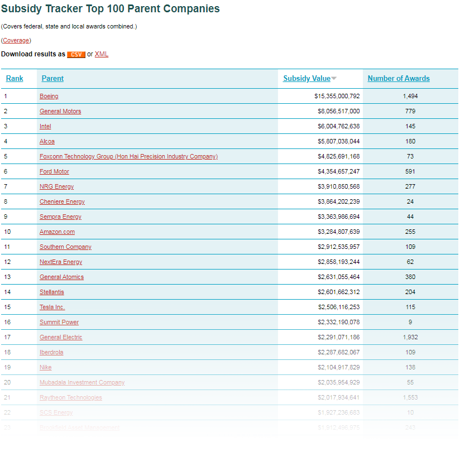This screenshot has height=476, width=460.
Task: Sort by Number of Awards header
Action: coord(399,78)
